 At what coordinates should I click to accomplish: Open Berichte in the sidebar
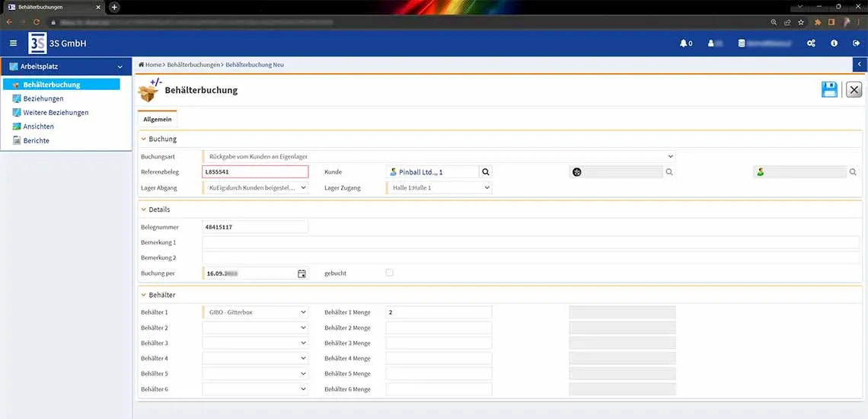36,141
